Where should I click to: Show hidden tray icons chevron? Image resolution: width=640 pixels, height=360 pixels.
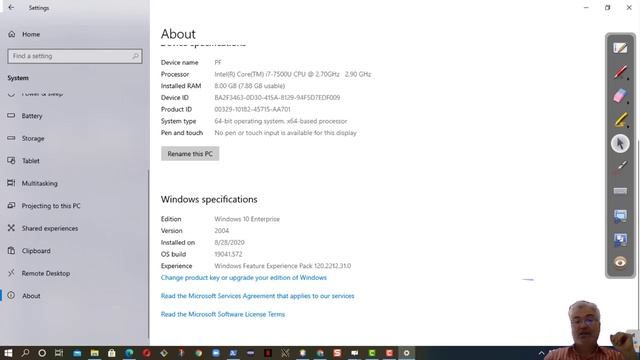pos(542,353)
